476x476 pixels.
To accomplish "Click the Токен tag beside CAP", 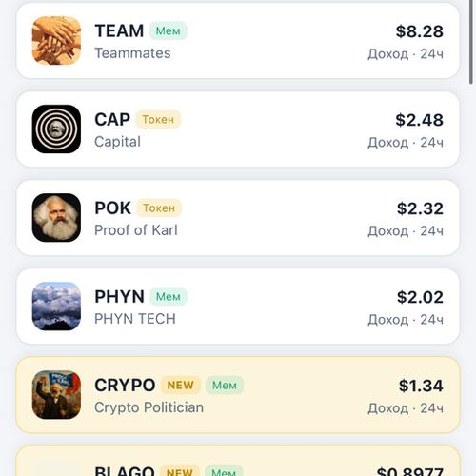I will 158,119.
